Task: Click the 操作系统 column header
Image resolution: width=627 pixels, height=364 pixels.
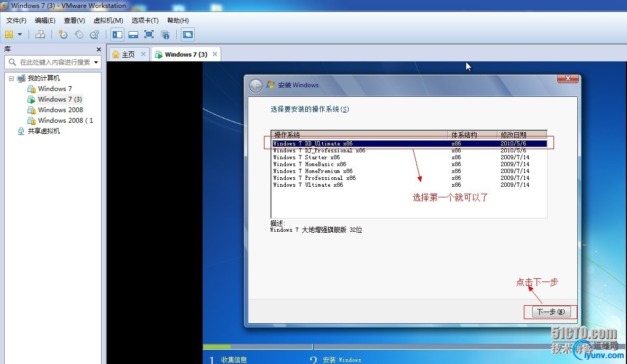Action: tap(359, 135)
